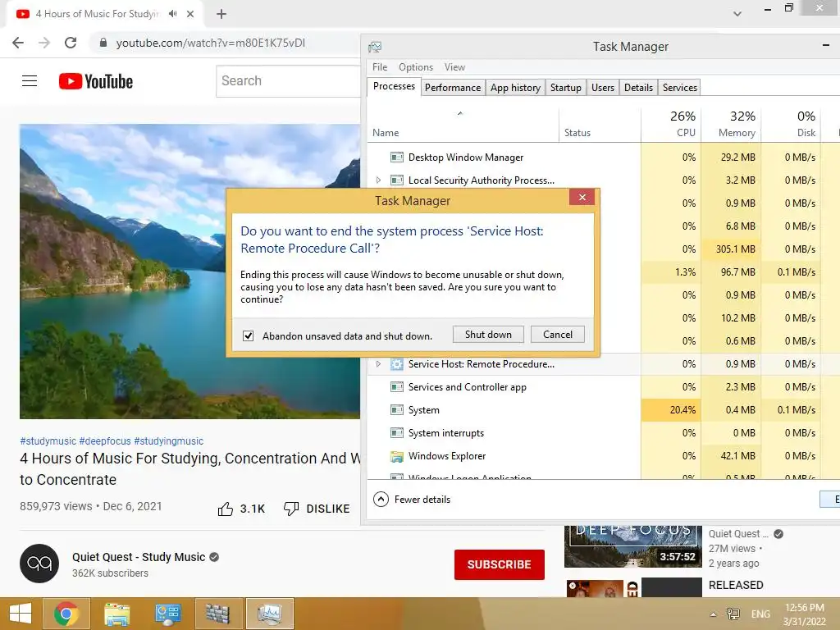Expand Service Host: Remote Procedure row
Image resolution: width=840 pixels, height=630 pixels.
pyautogui.click(x=378, y=363)
